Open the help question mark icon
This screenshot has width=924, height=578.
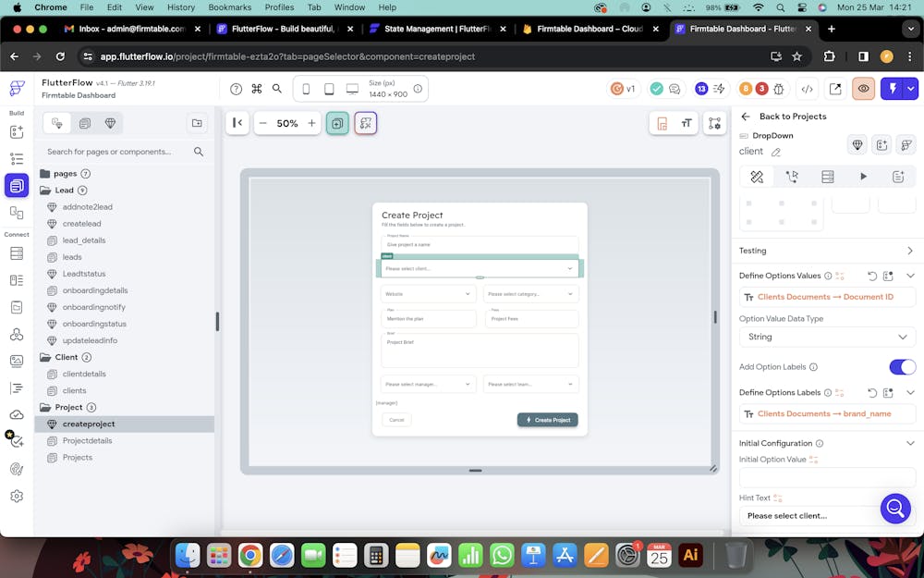point(236,89)
